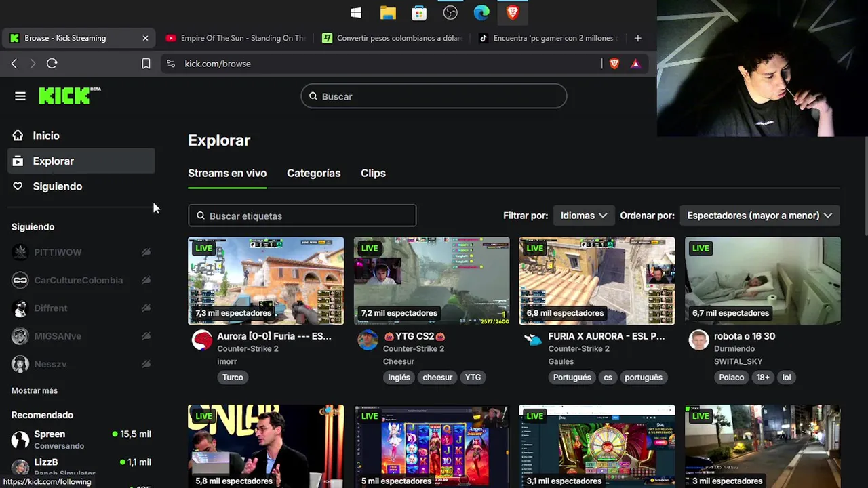868x488 pixels.
Task: Click CarCultureColombia avatar in sidebar
Action: tap(20, 280)
